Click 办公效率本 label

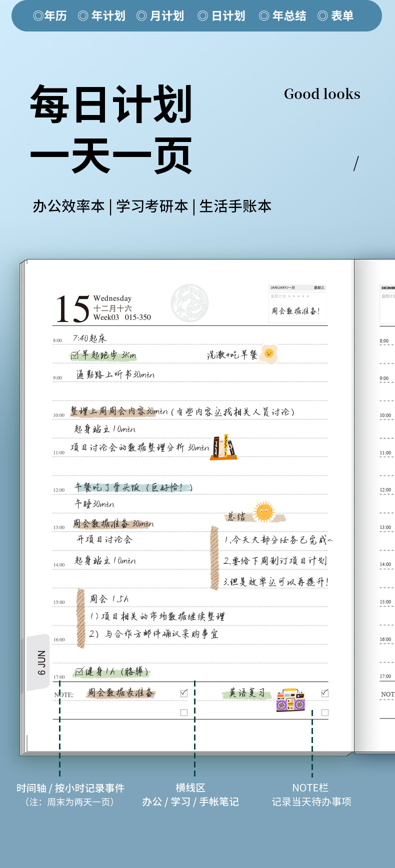[68, 206]
